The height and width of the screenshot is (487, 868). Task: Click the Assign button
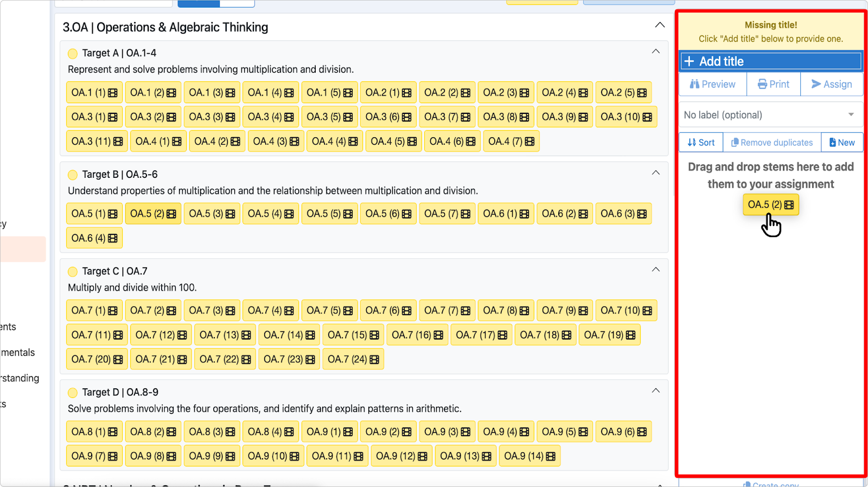(x=832, y=84)
